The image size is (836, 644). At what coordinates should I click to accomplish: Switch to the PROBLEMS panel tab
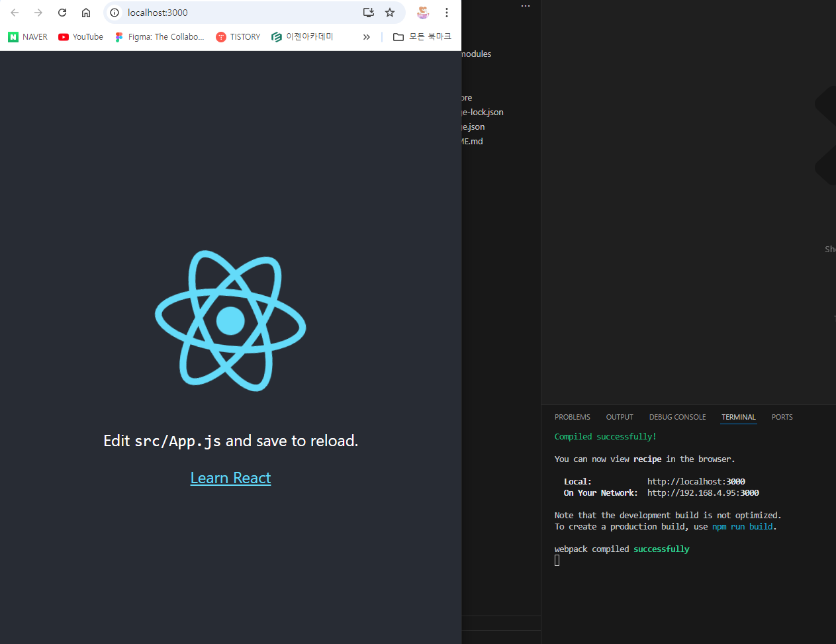coord(573,417)
